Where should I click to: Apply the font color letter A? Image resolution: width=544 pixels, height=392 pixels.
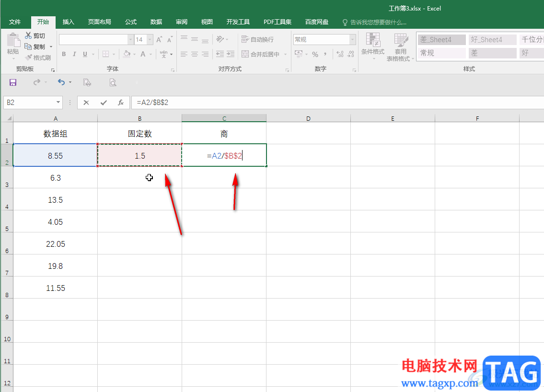[x=143, y=54]
